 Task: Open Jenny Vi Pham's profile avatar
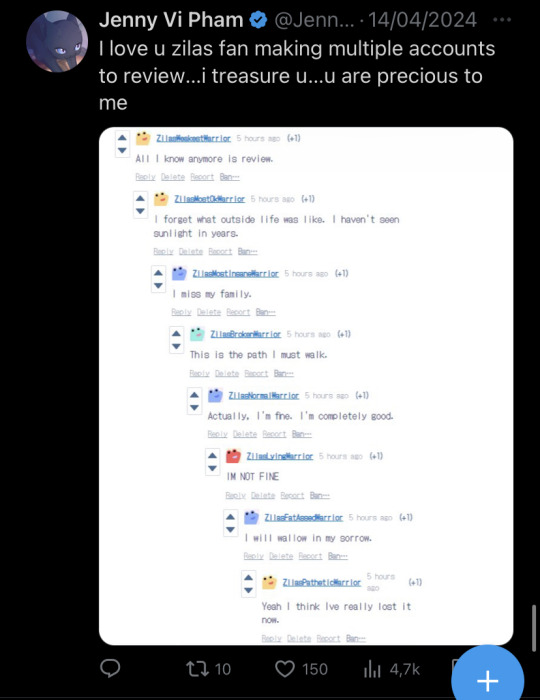pyautogui.click(x=57, y=42)
